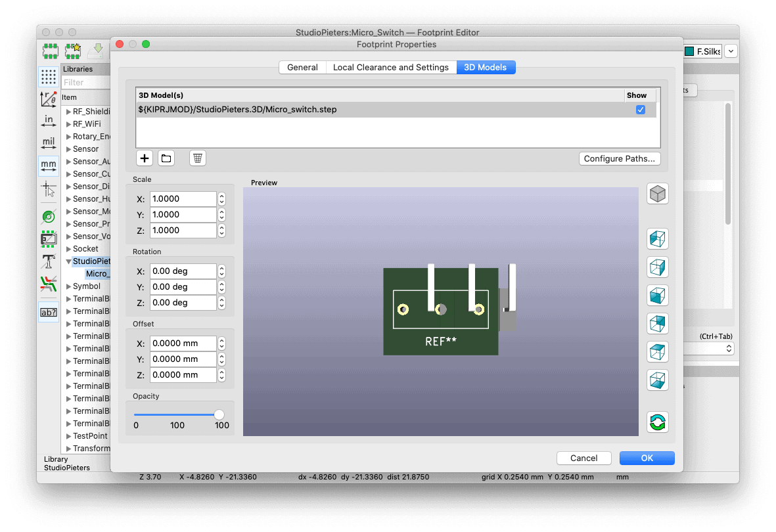
Task: Open the F.Silks layer dropdown arrow
Action: pos(731,51)
